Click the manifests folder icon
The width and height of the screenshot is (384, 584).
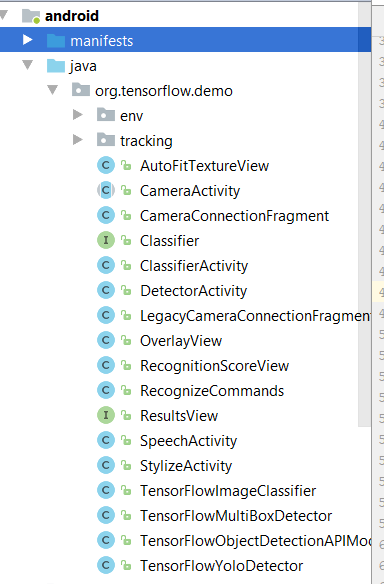(56, 41)
